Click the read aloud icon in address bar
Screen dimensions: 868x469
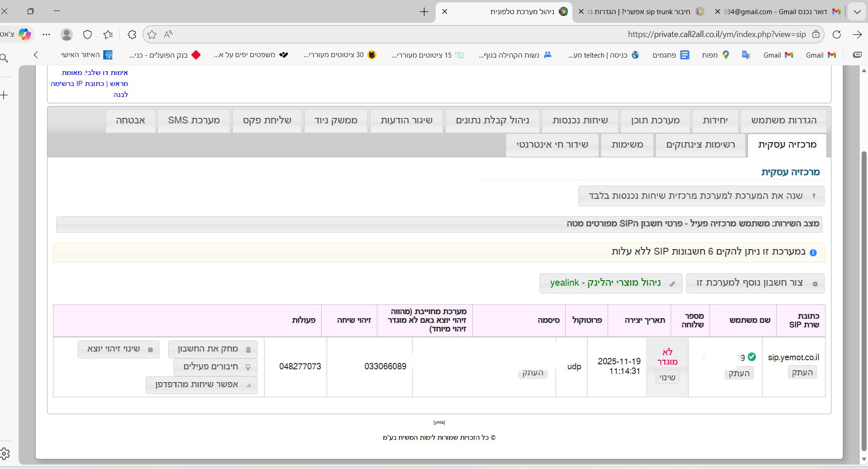point(168,34)
